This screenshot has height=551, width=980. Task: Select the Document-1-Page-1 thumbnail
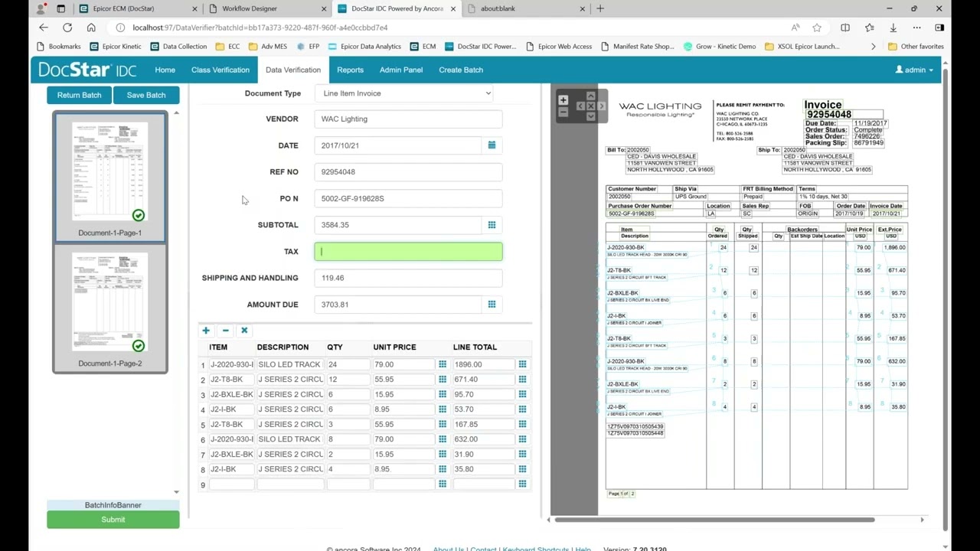coord(110,177)
